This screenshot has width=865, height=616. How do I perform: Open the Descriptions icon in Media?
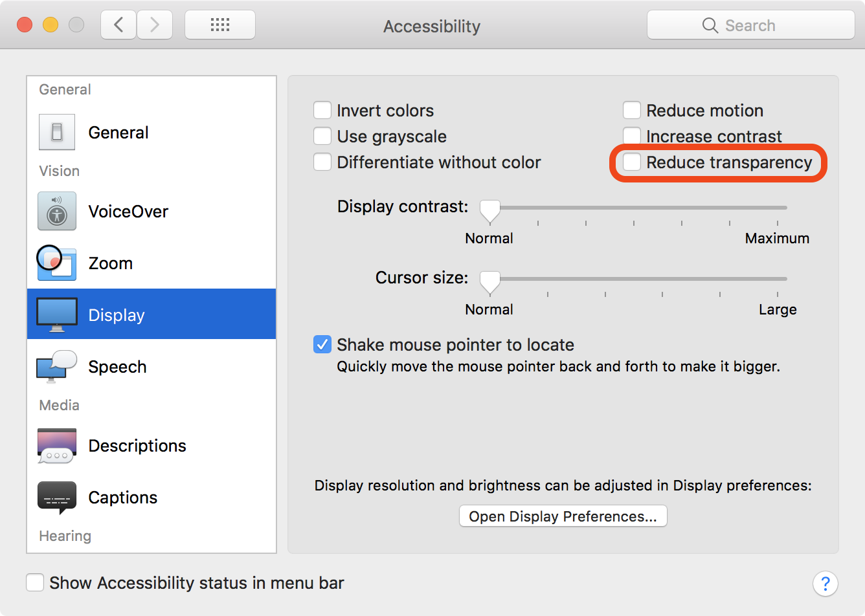click(x=57, y=445)
